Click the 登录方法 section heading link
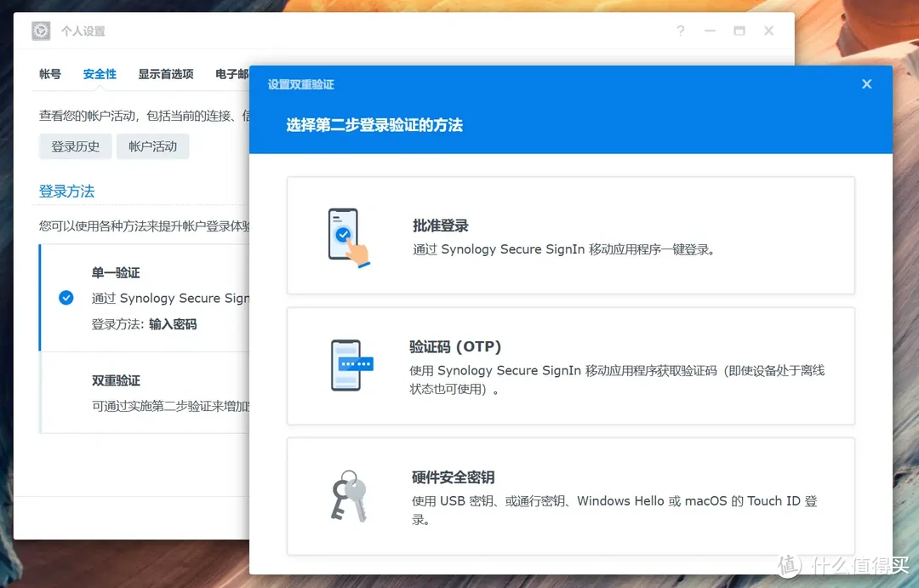The image size is (919, 588). 66,191
